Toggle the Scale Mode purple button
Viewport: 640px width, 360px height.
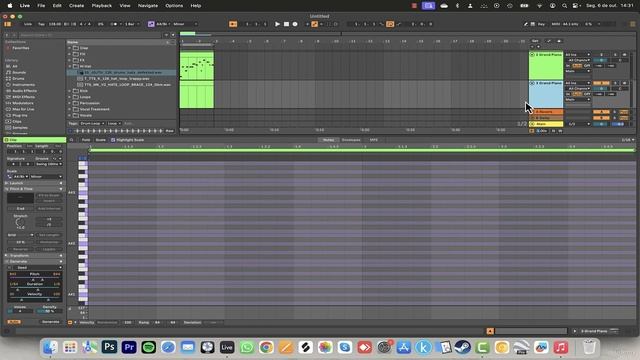(151, 24)
